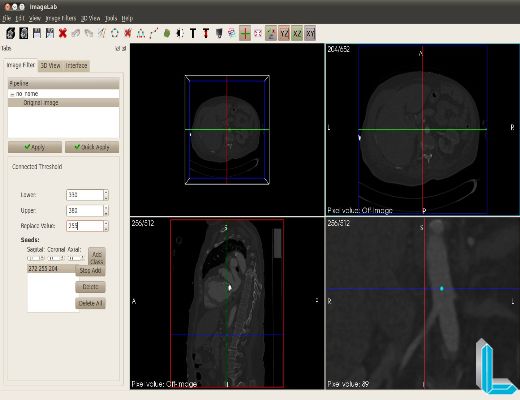
Task: Select the red T text tool
Action: pos(206,33)
